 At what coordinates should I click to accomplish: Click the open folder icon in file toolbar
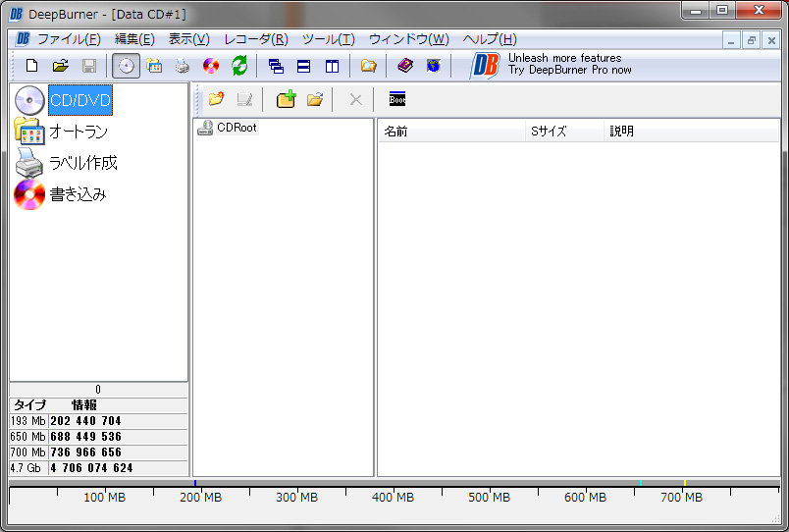click(x=315, y=99)
